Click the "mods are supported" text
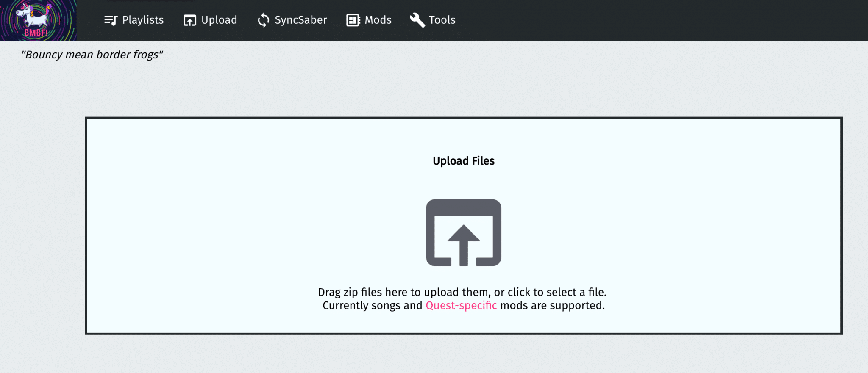This screenshot has height=373, width=868. (x=552, y=305)
